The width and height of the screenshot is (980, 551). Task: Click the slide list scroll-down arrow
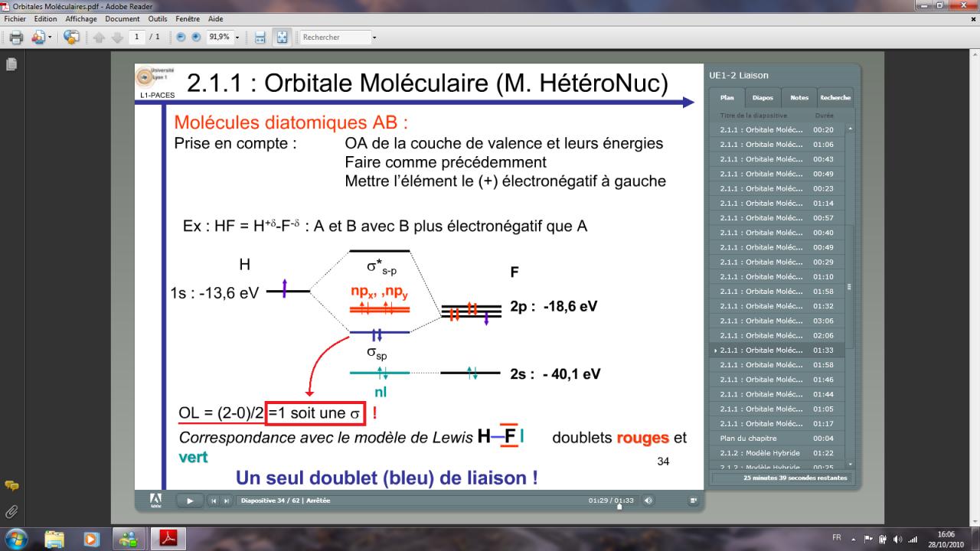tap(848, 463)
